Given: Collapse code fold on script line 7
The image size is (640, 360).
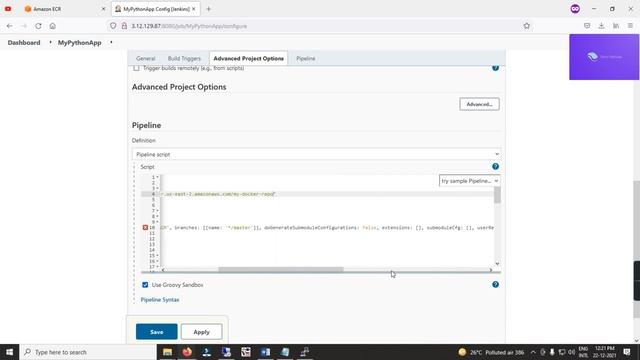Looking at the screenshot, I should (158, 211).
